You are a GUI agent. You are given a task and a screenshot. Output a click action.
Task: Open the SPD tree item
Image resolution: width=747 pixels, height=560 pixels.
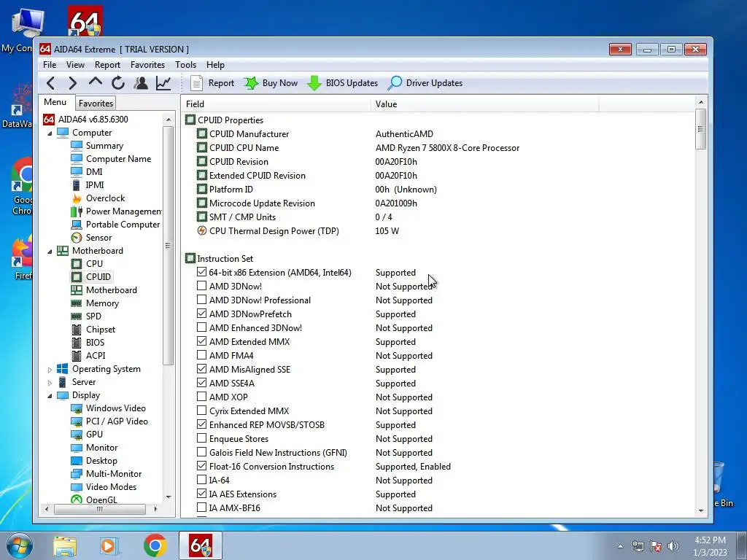click(x=93, y=316)
